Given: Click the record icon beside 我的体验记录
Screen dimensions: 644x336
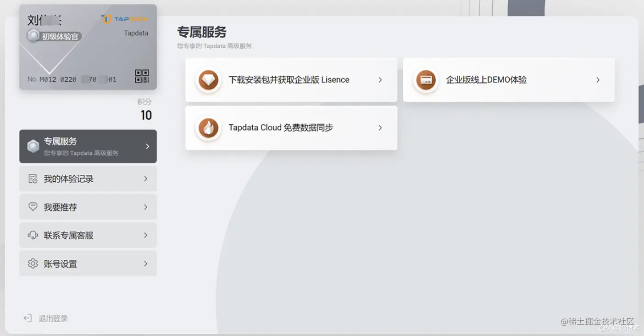Looking at the screenshot, I should [x=33, y=179].
